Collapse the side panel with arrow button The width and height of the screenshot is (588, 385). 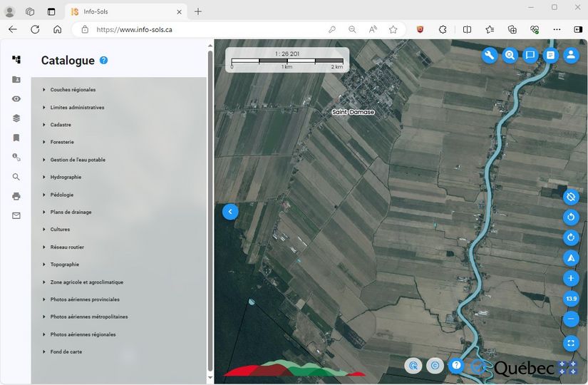point(230,212)
